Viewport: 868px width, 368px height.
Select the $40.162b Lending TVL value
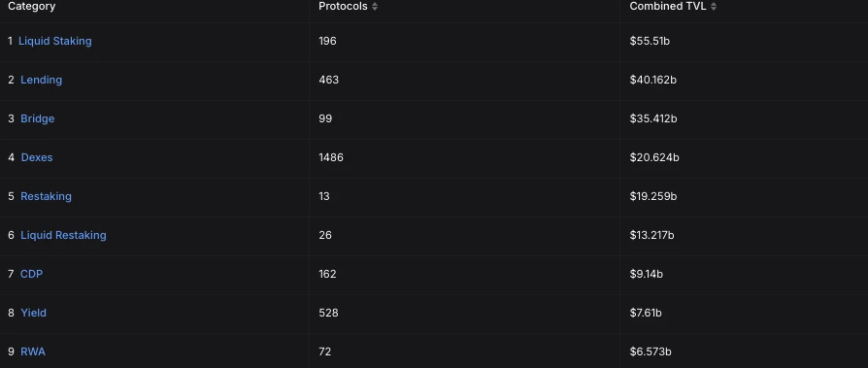(x=653, y=80)
